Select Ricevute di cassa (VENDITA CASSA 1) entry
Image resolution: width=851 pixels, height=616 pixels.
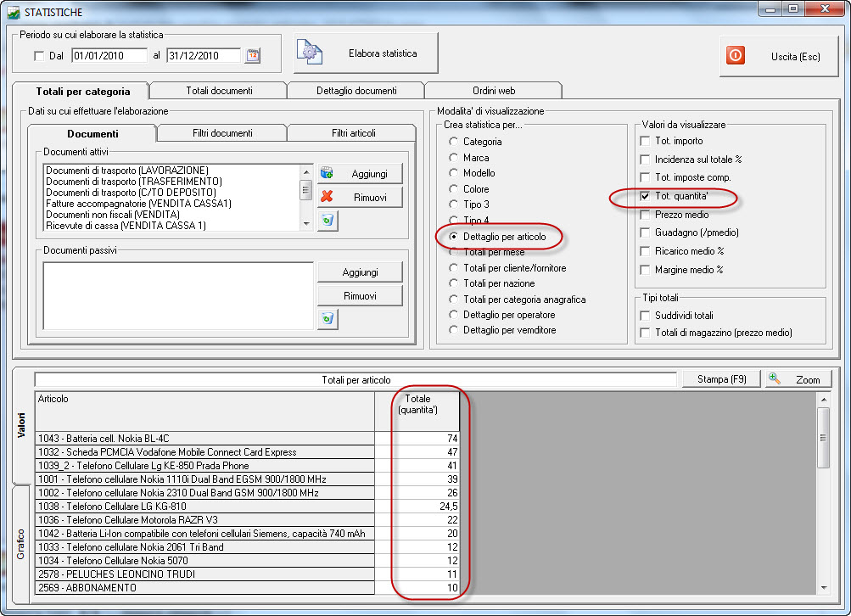pos(126,226)
